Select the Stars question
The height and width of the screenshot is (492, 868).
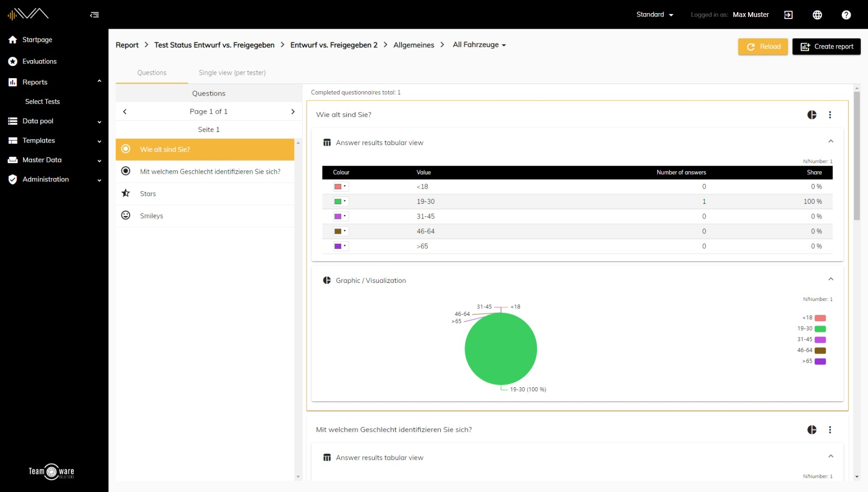(205, 194)
